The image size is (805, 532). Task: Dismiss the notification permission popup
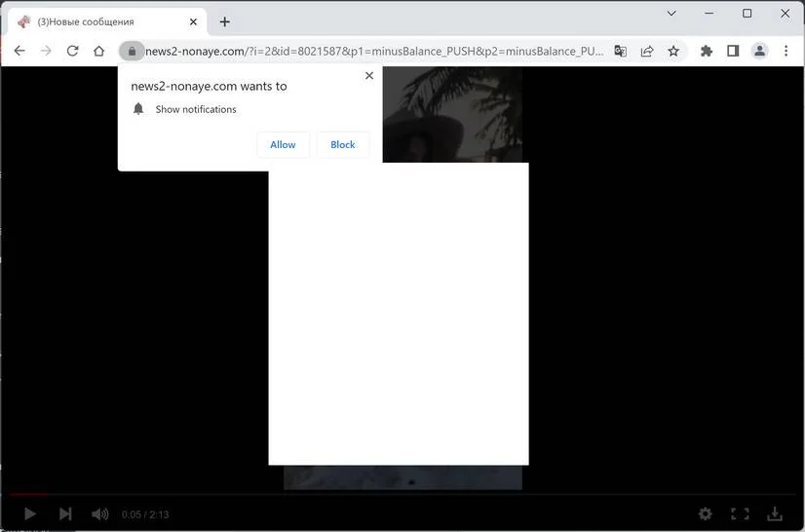pos(369,75)
